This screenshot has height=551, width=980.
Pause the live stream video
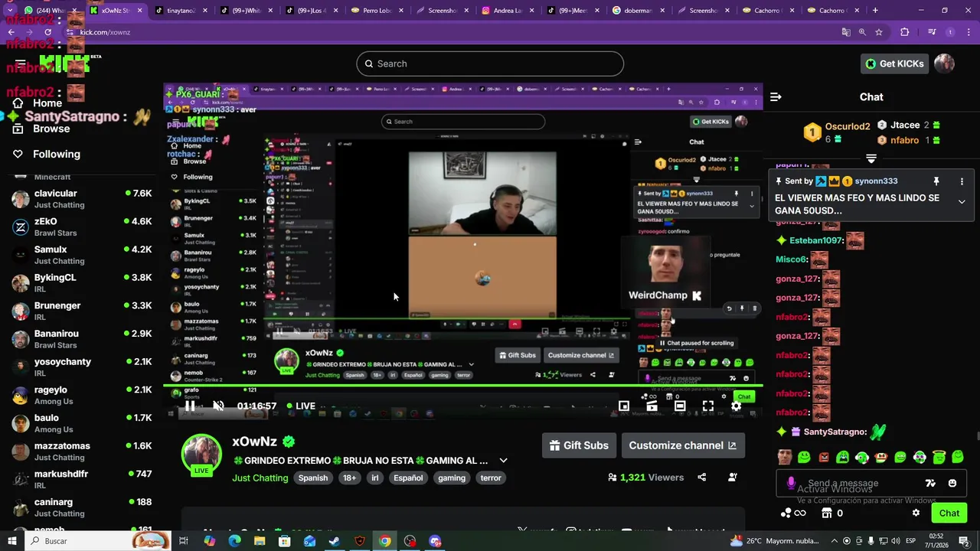pyautogui.click(x=190, y=406)
